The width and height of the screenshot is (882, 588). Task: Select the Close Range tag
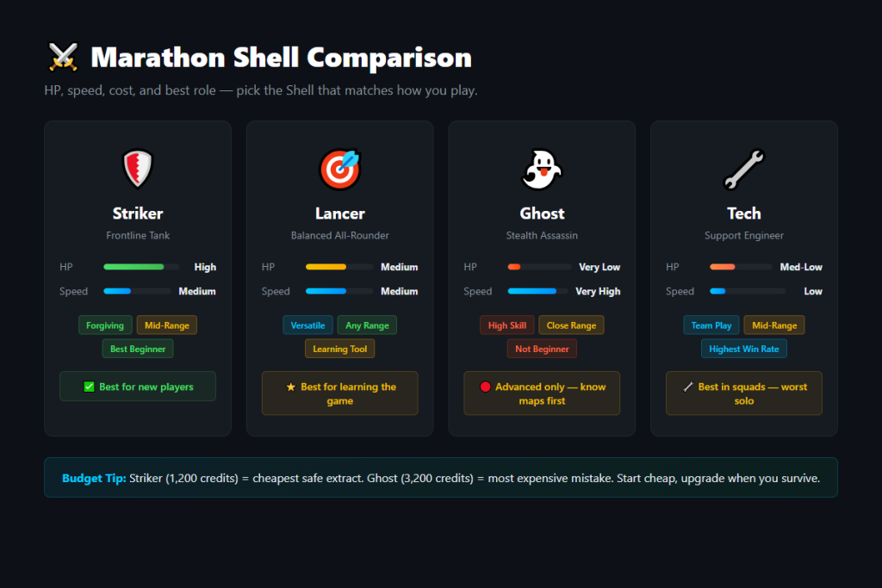(x=572, y=325)
